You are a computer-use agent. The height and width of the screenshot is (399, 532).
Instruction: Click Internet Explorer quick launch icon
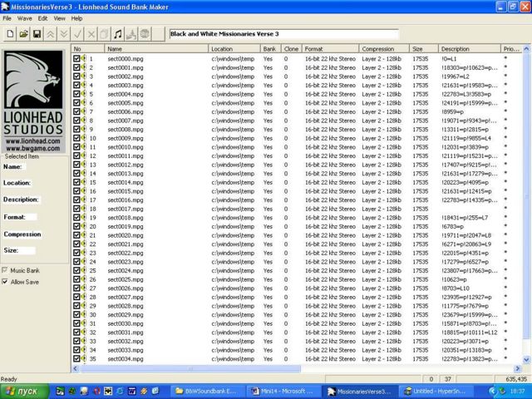pyautogui.click(x=120, y=392)
